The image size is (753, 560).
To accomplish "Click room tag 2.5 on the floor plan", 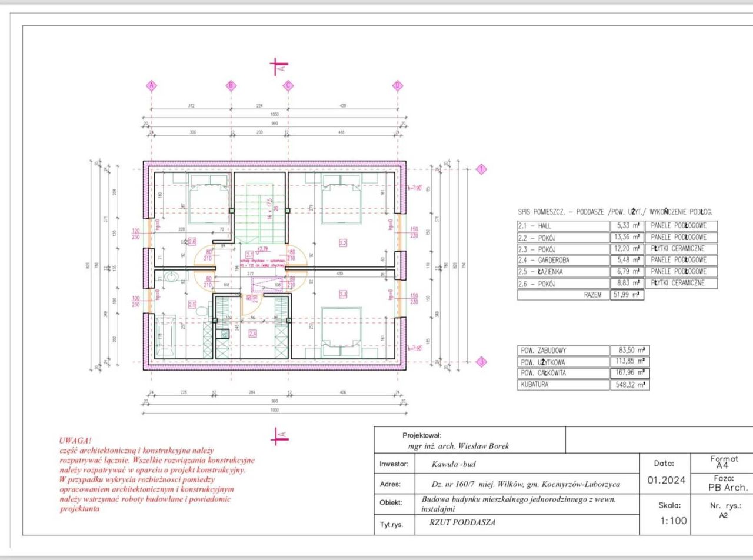I will [192, 304].
